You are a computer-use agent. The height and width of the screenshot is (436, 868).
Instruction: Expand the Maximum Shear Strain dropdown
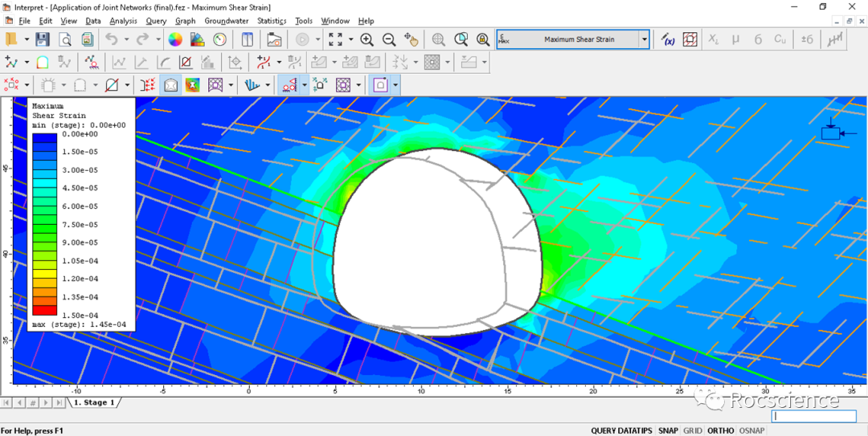(644, 39)
